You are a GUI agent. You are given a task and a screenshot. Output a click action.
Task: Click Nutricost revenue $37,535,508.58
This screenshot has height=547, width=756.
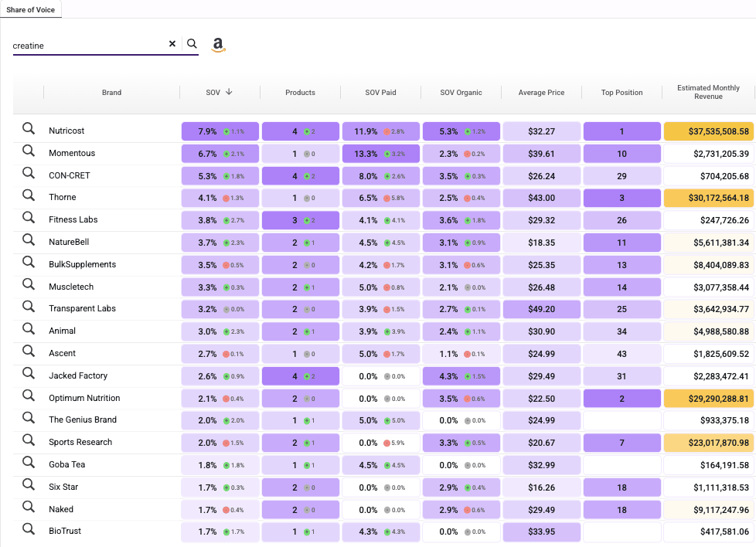pos(709,131)
